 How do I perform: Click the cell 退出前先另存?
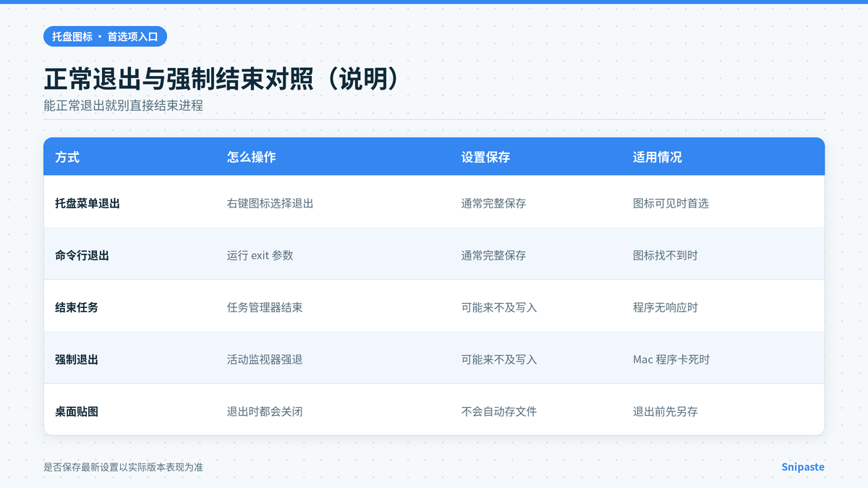point(665,411)
